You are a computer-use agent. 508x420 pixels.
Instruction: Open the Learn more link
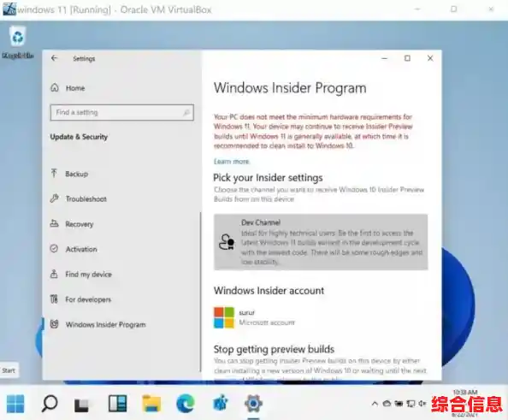click(231, 162)
